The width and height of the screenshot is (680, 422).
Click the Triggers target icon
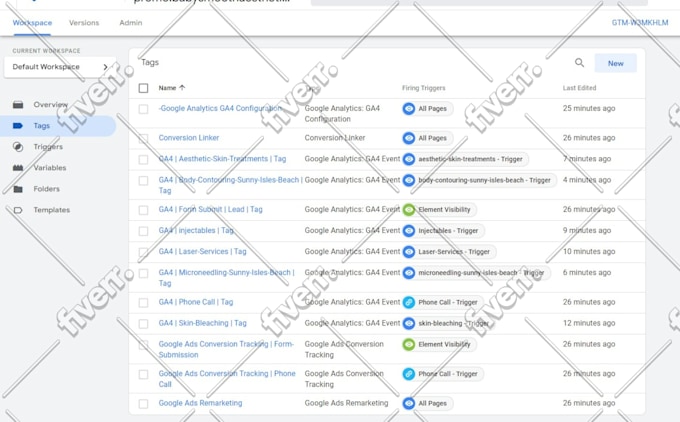click(18, 147)
